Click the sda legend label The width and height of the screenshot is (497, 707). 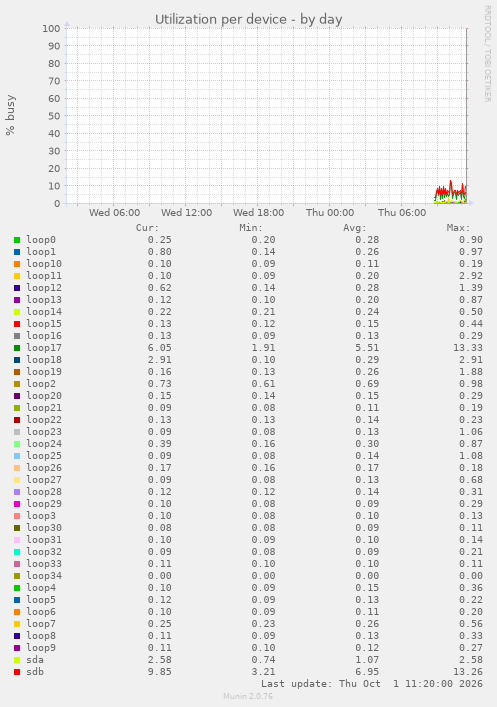point(35,660)
